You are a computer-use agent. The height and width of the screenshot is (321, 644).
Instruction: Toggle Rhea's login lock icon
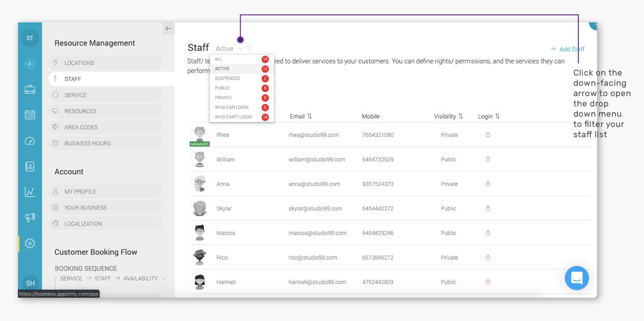click(488, 135)
